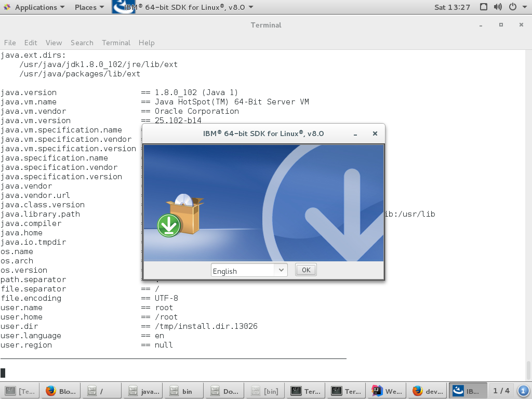This screenshot has width=532, height=399.
Task: Click the text Java HotSpot(TM) 64-Bit Server VM
Action: pos(232,102)
